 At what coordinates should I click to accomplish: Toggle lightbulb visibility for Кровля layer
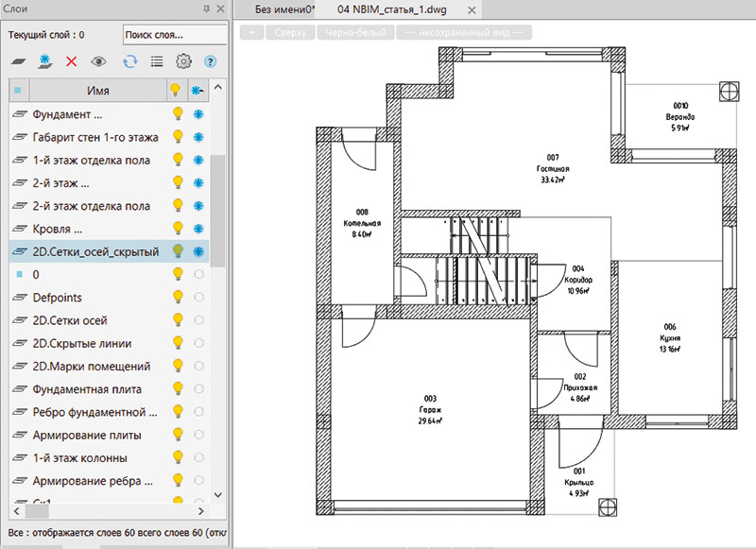click(176, 229)
